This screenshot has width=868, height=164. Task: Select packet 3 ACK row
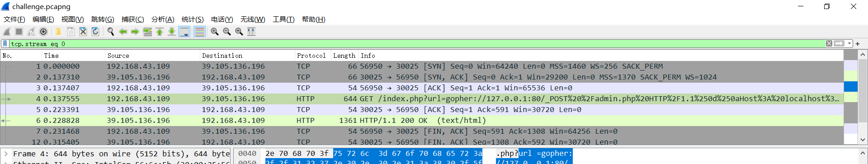[x=422, y=88]
